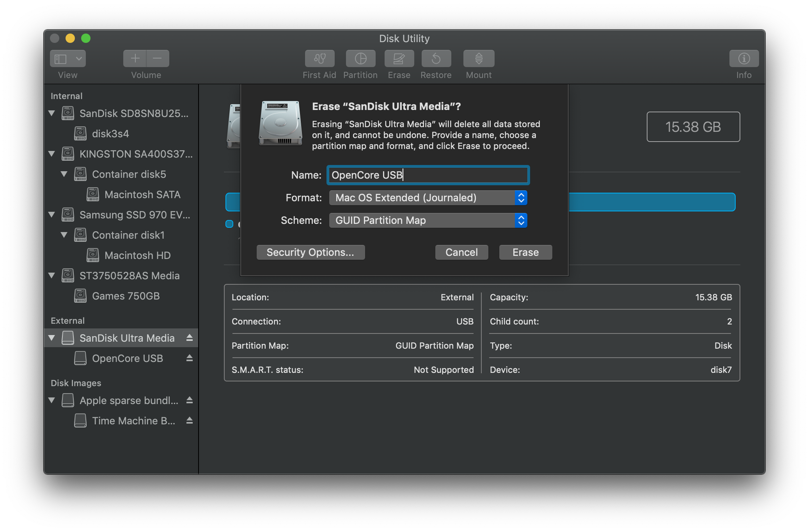Add a volume with plus button

coord(135,59)
